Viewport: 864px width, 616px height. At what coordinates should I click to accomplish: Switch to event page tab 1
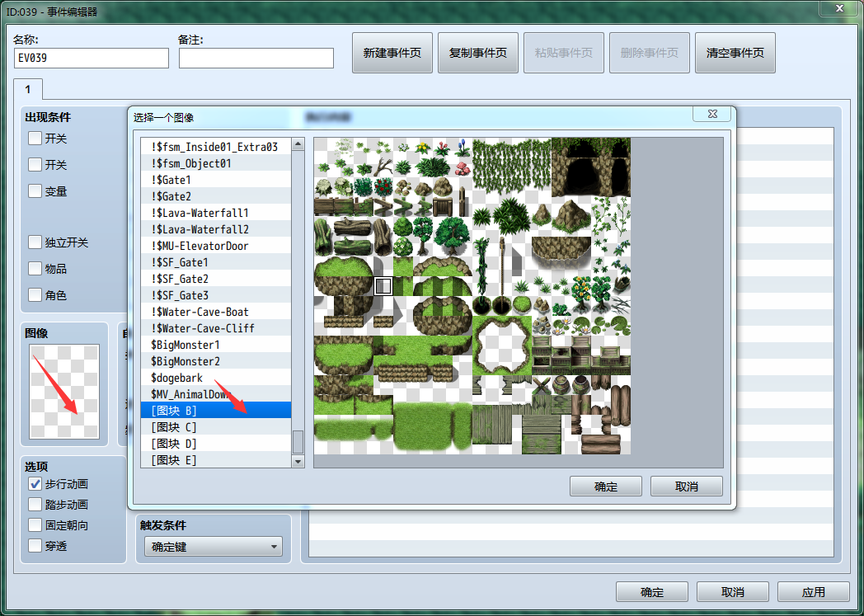(27, 89)
